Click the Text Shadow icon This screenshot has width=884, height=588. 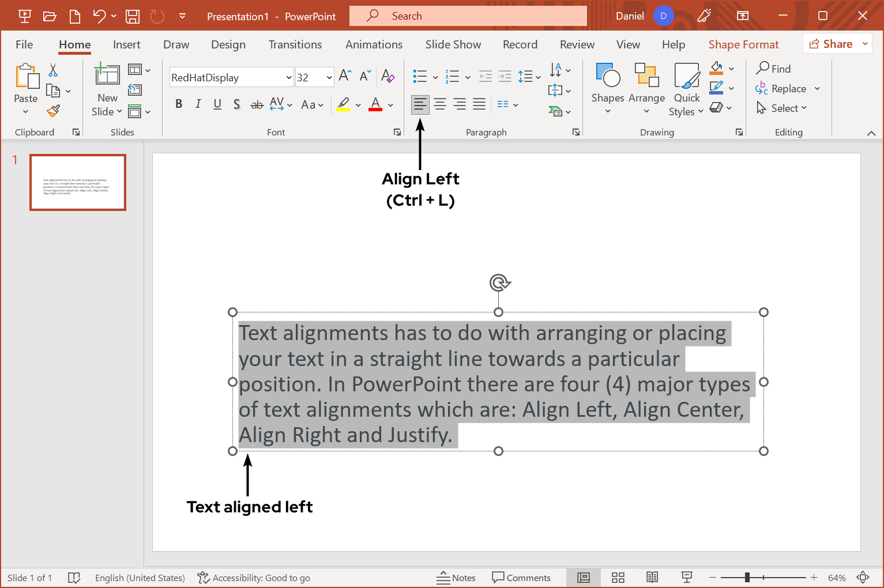(237, 104)
